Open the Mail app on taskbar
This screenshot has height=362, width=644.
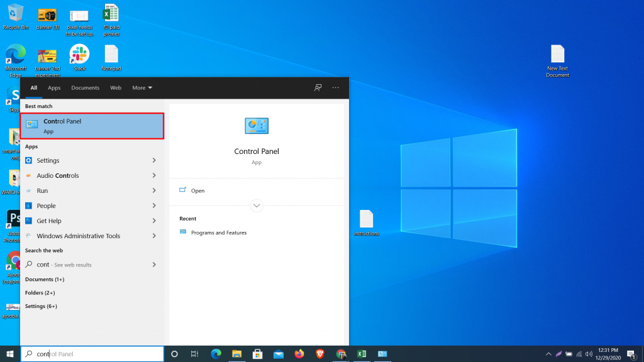(x=279, y=354)
